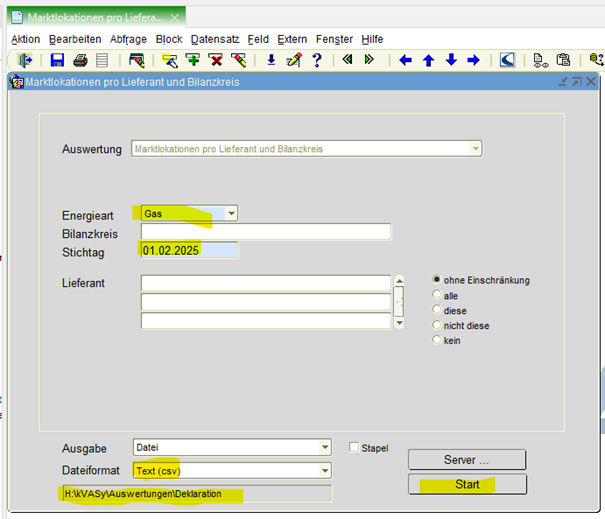The width and height of the screenshot is (605, 519).
Task: Click the double-left previous block icon
Action: click(x=347, y=59)
